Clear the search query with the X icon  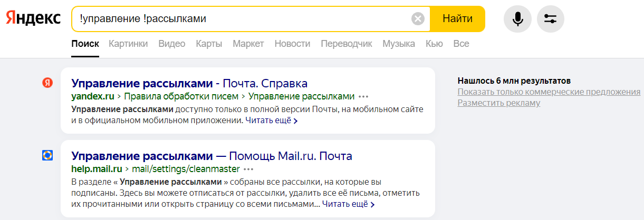pyautogui.click(x=418, y=19)
